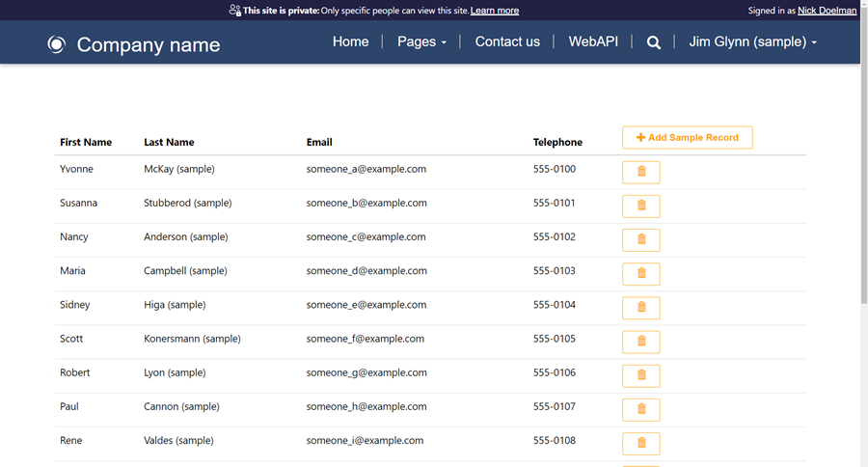Delete the Susanna Stubberod record
The height and width of the screenshot is (467, 868).
pyautogui.click(x=641, y=206)
